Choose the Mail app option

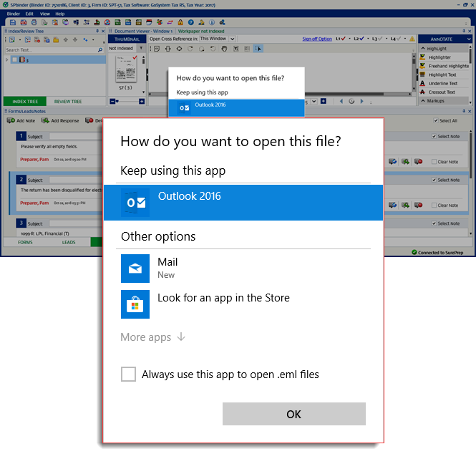tap(243, 269)
